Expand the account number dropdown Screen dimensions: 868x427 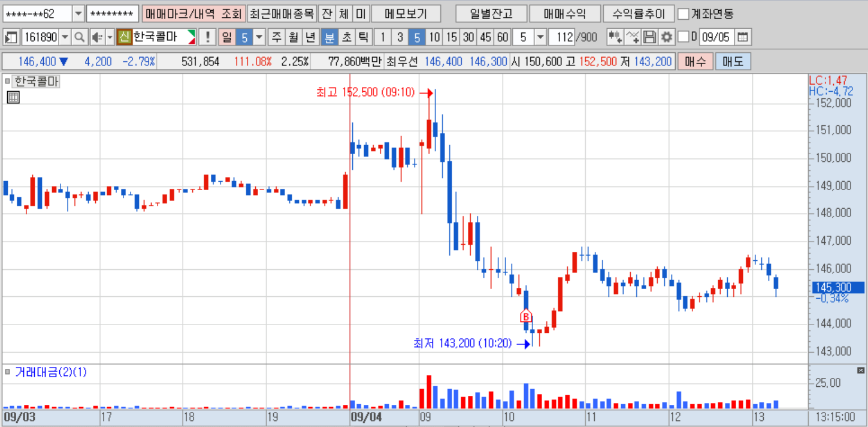click(78, 13)
